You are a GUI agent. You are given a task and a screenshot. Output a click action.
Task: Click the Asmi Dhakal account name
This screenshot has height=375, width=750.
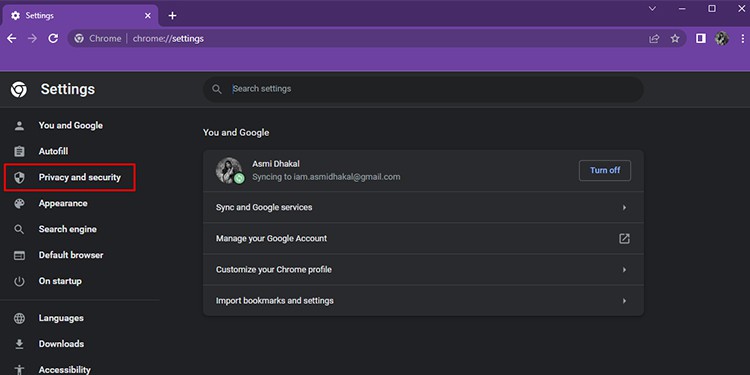(x=276, y=164)
